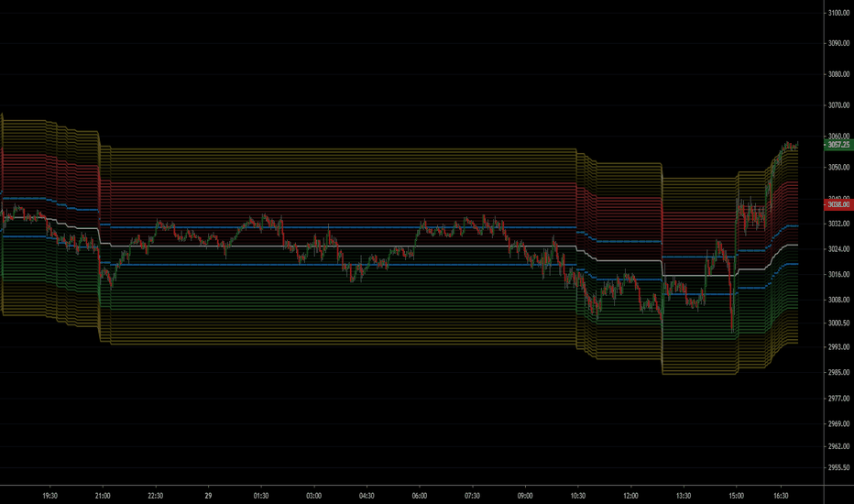Click the 2962.00 price axis label

coord(838,446)
